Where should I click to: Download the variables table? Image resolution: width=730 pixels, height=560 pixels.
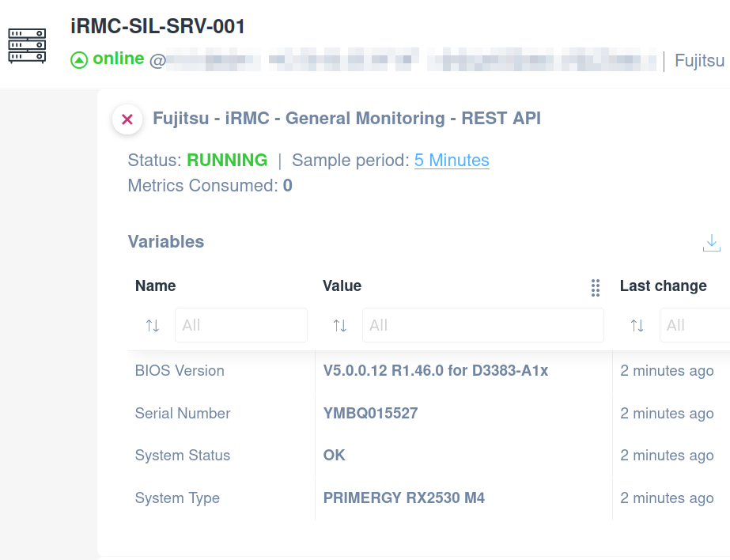(x=711, y=243)
